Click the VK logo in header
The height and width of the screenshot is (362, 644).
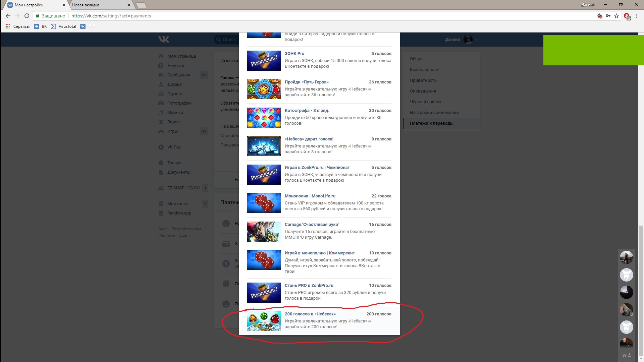coord(164,40)
